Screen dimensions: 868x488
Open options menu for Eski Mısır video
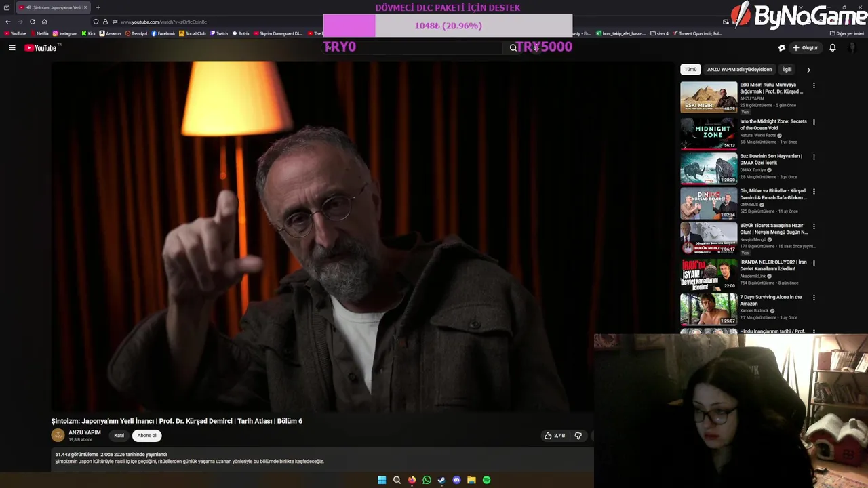pos(814,86)
